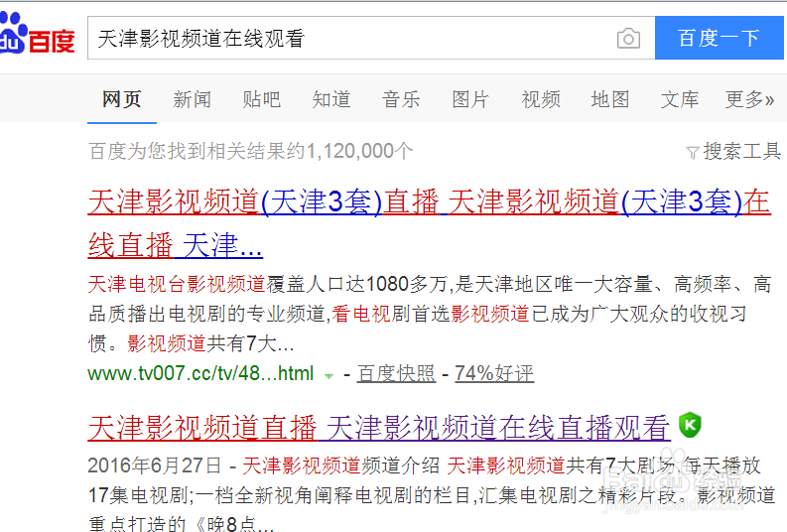Open the 地图 tab
787x532 pixels.
tap(609, 99)
